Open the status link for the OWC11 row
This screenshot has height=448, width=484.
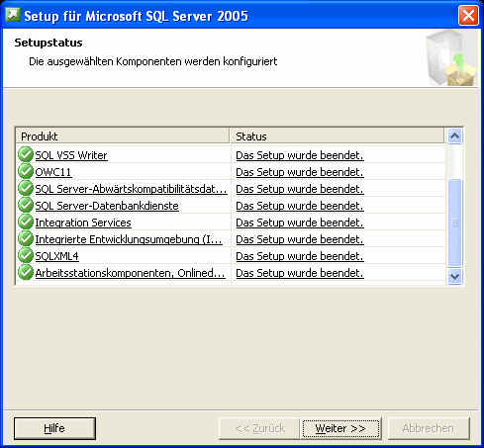pyautogui.click(x=300, y=172)
